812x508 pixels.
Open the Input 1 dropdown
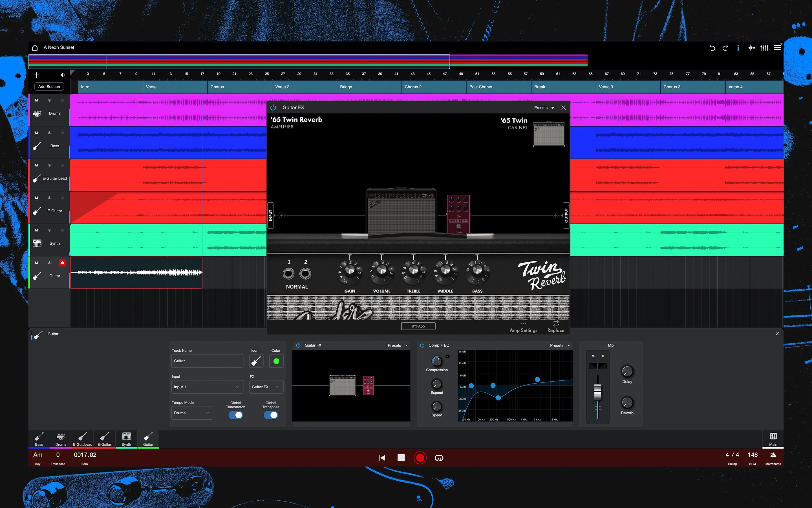tap(207, 387)
